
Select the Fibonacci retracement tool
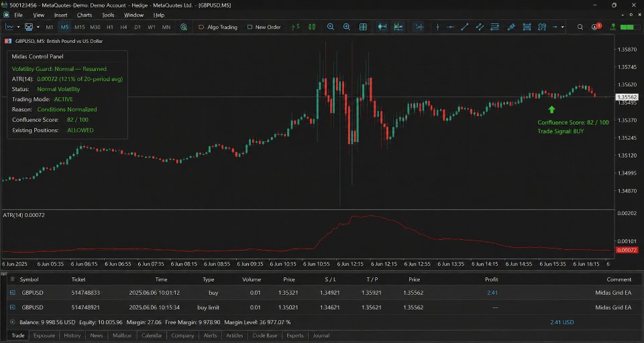click(495, 27)
